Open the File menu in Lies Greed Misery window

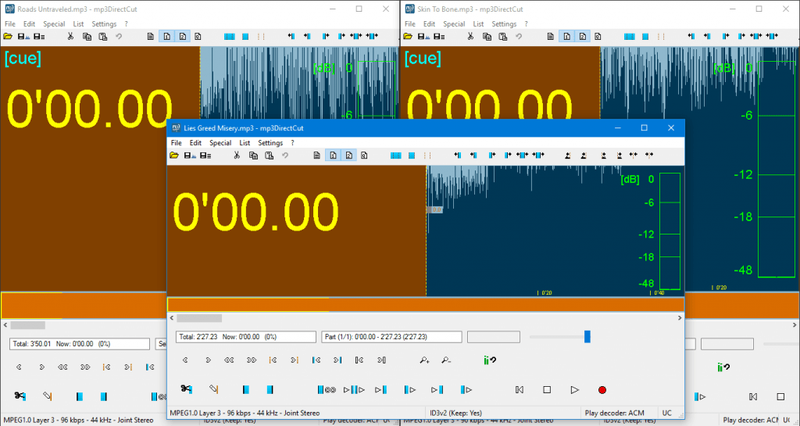tap(176, 143)
